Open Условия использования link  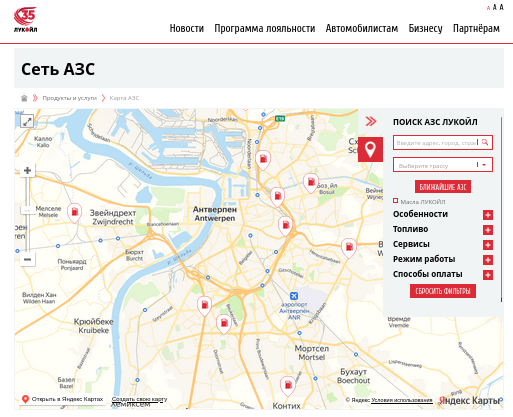point(402,400)
